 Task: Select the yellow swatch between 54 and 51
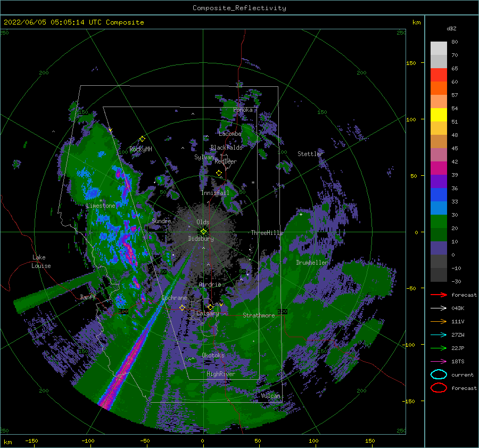click(x=439, y=115)
